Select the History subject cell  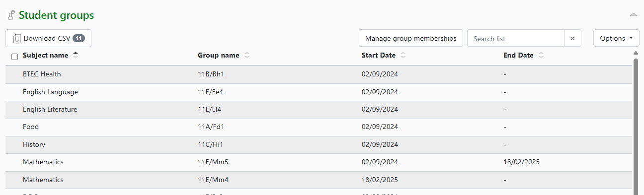point(34,144)
